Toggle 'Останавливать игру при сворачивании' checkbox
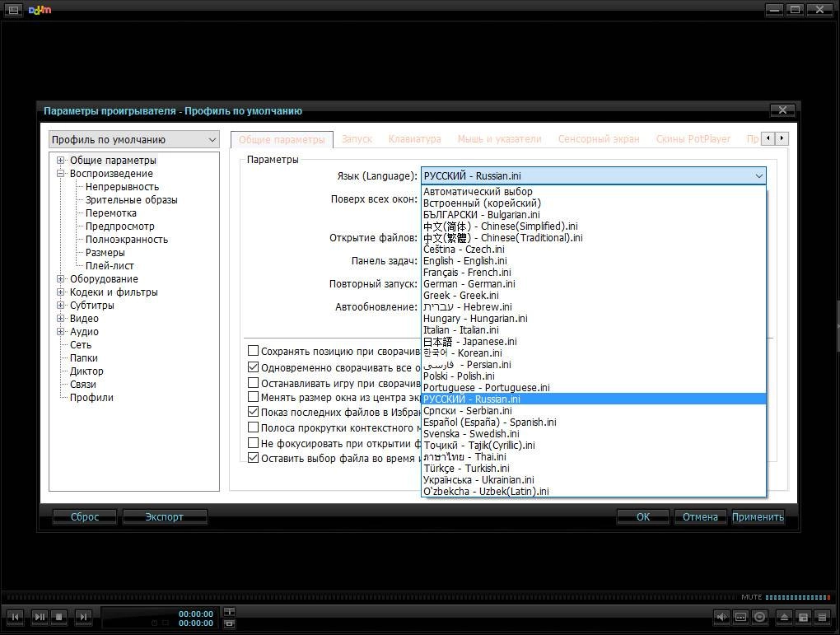The image size is (840, 635). tap(254, 383)
